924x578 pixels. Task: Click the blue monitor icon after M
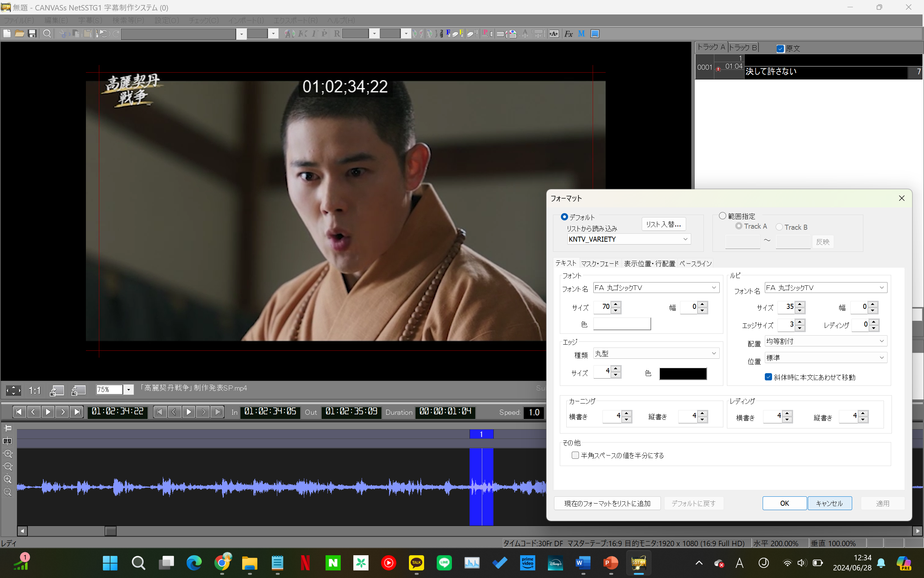coord(594,34)
